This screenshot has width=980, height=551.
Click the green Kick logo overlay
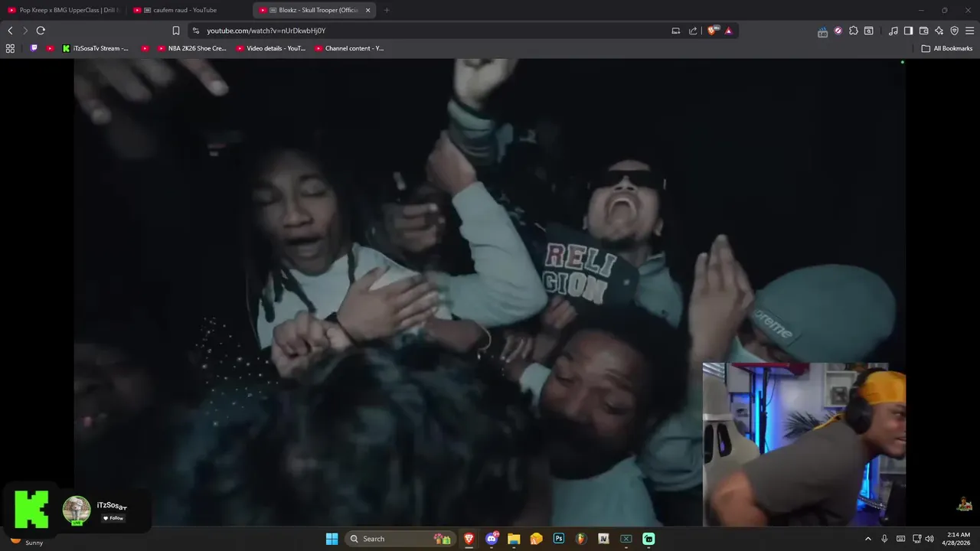31,510
